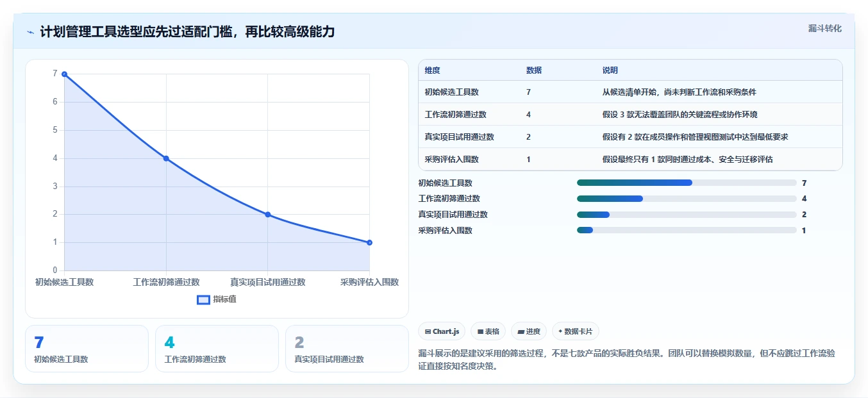This screenshot has width=868, height=398.
Task: Click the 数据 column header
Action: 534,70
